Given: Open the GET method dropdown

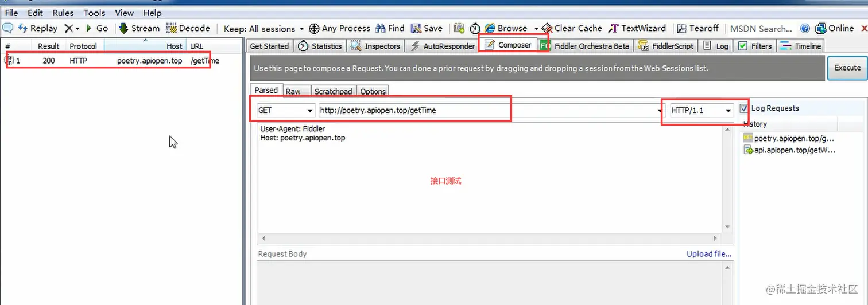Looking at the screenshot, I should (285, 110).
